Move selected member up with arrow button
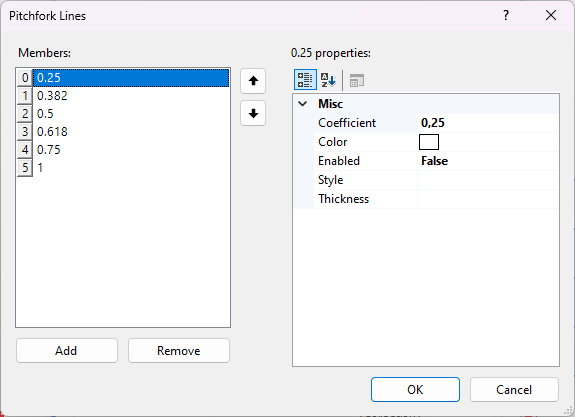The image size is (575, 417). coord(253,81)
